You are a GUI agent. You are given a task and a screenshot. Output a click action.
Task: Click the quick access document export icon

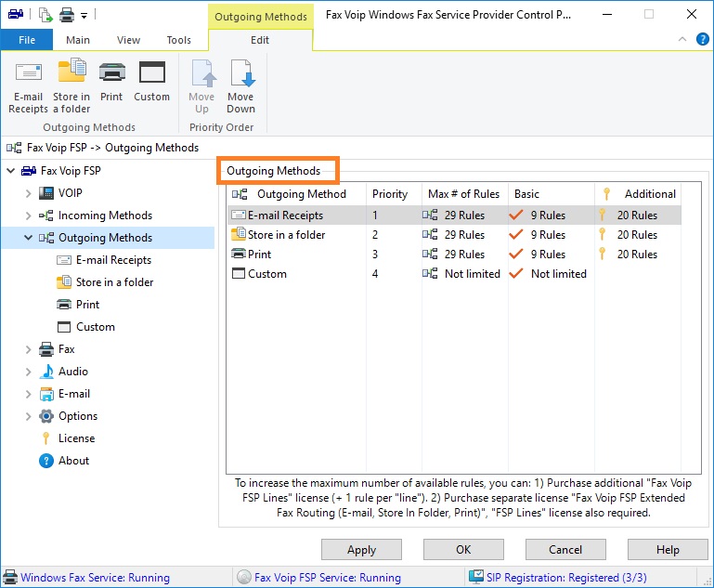[x=45, y=15]
